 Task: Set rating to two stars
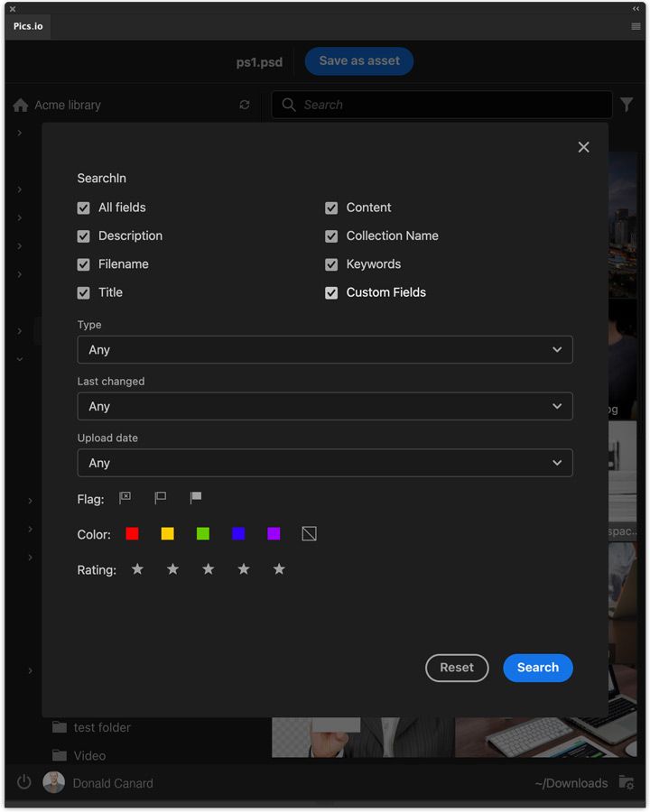(x=172, y=569)
